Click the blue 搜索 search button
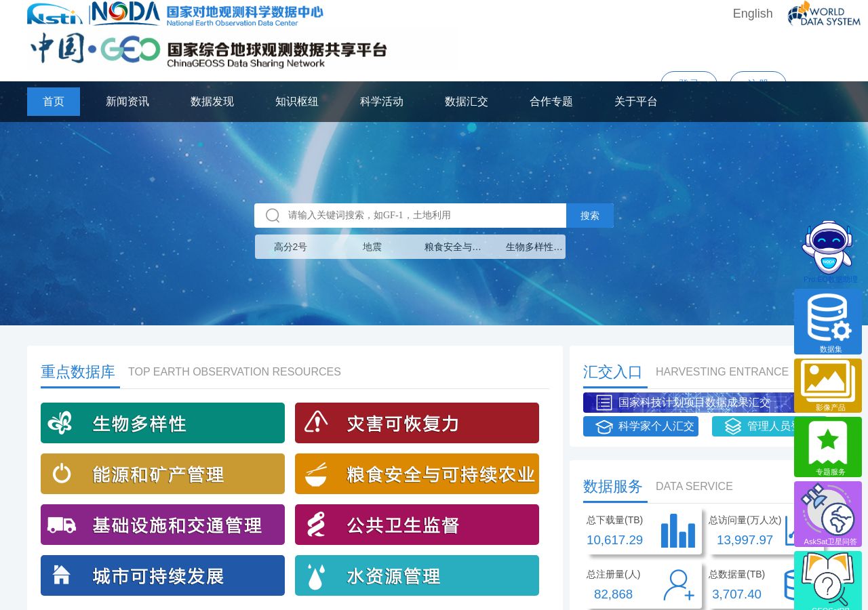868x610 pixels. click(x=590, y=216)
